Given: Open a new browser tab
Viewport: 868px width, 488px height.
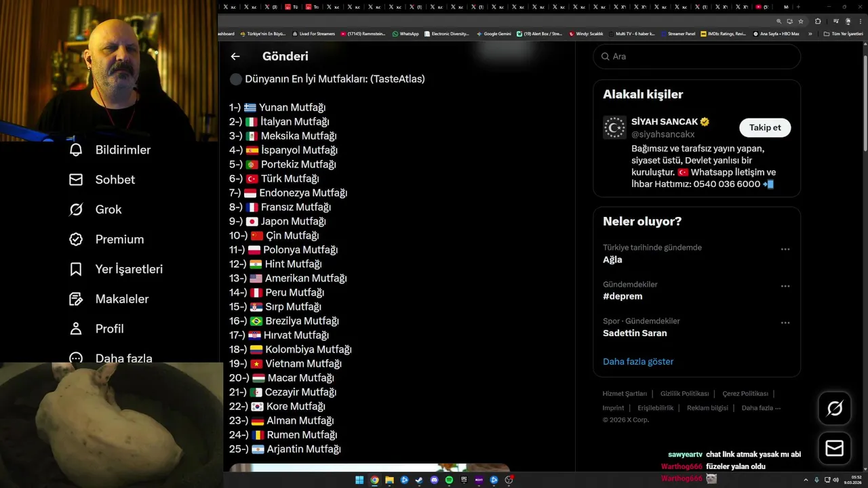Looking at the screenshot, I should [x=798, y=7].
